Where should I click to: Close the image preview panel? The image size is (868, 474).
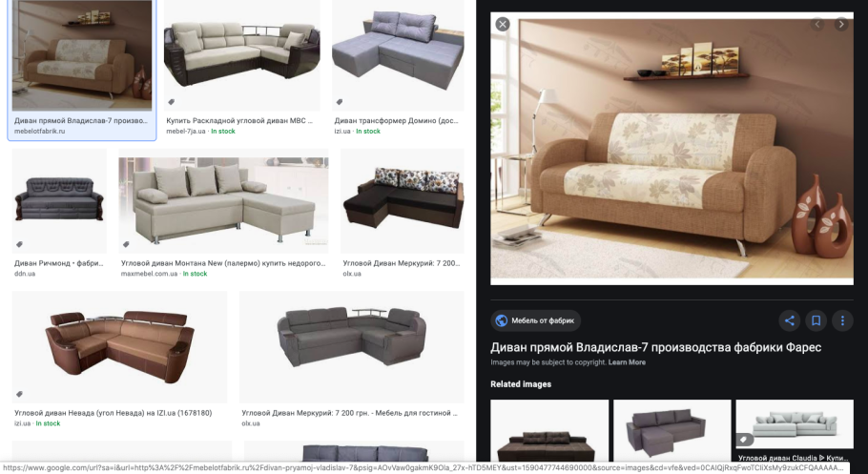coord(502,25)
